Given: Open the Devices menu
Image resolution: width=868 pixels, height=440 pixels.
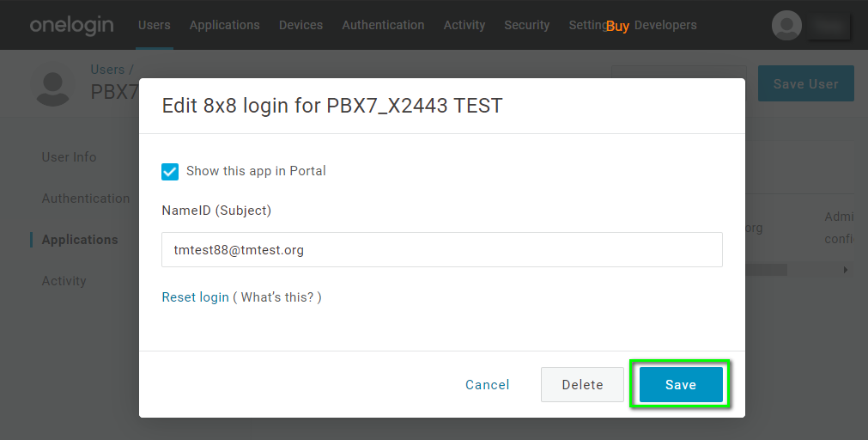Looking at the screenshot, I should click(x=300, y=25).
